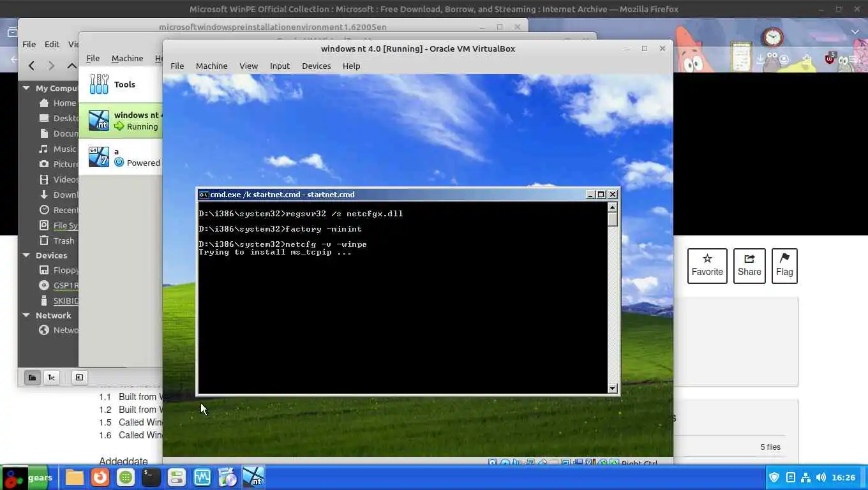Click the Addeddate label on page
The height and width of the screenshot is (490, 868).
[x=123, y=461]
